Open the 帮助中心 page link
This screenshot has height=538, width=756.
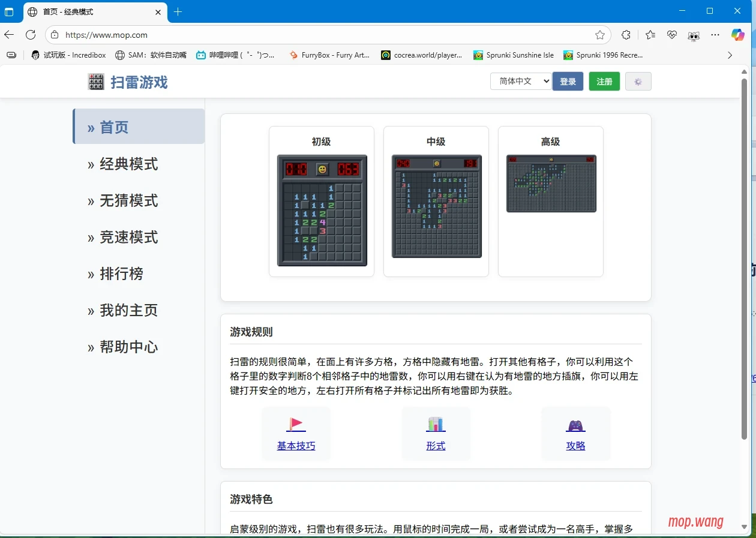[x=128, y=347]
